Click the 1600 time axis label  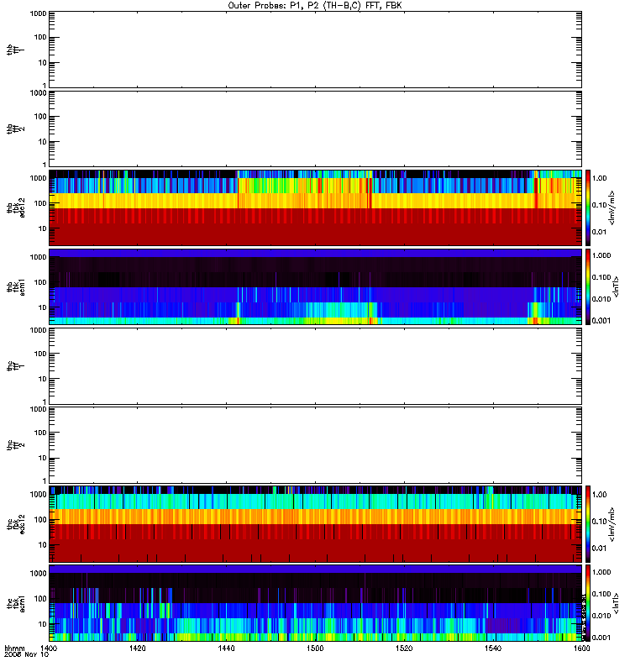click(x=581, y=648)
